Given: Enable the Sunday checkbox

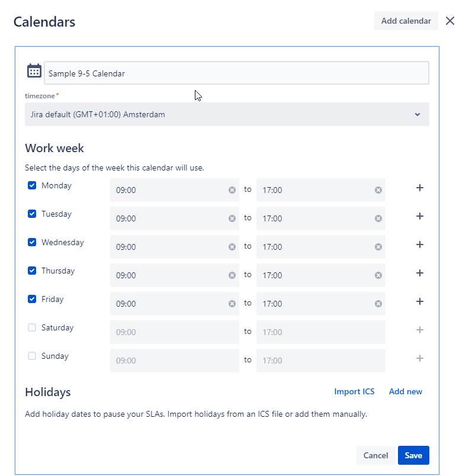Looking at the screenshot, I should coord(32,356).
